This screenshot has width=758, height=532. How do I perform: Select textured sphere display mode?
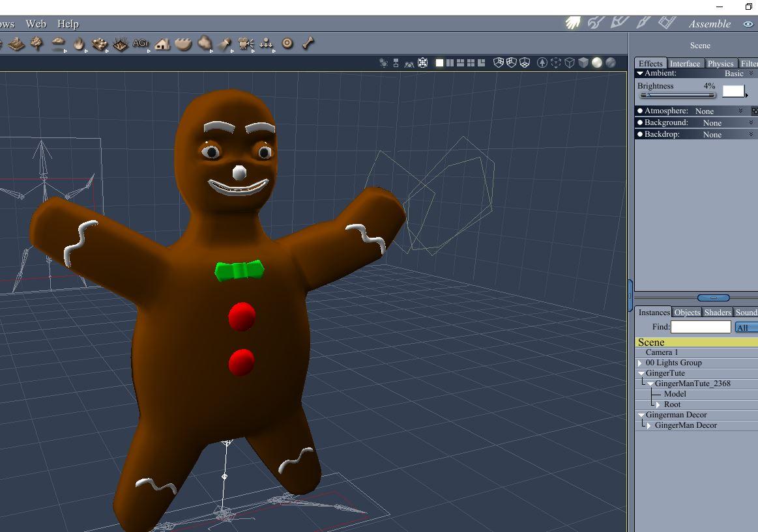click(x=611, y=63)
